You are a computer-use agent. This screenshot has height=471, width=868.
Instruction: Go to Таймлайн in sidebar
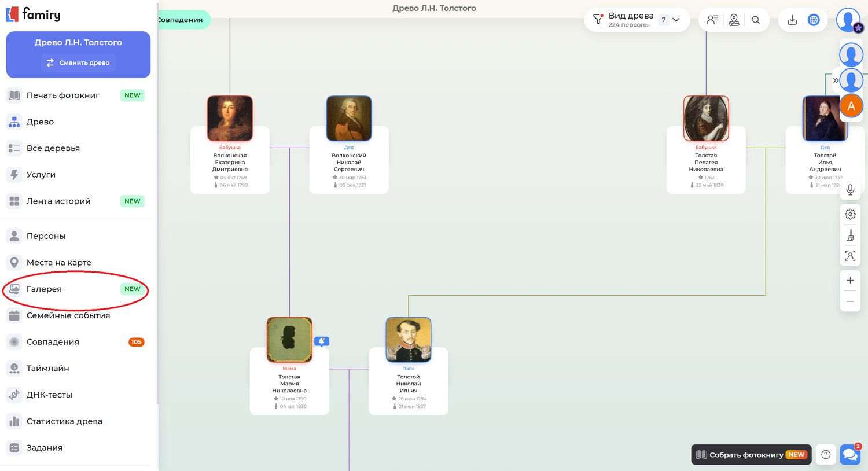[x=47, y=369]
